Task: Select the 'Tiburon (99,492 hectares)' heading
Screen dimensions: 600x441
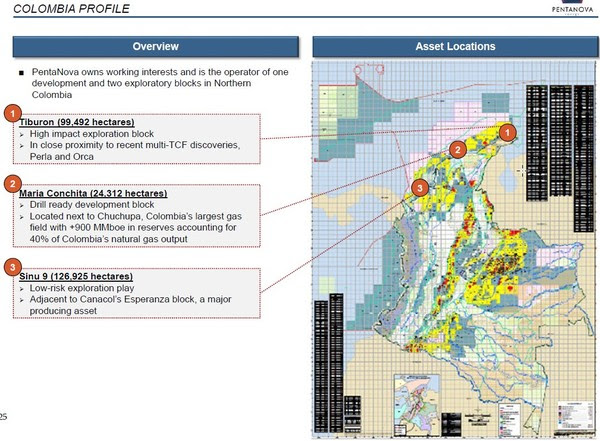Action: point(77,122)
